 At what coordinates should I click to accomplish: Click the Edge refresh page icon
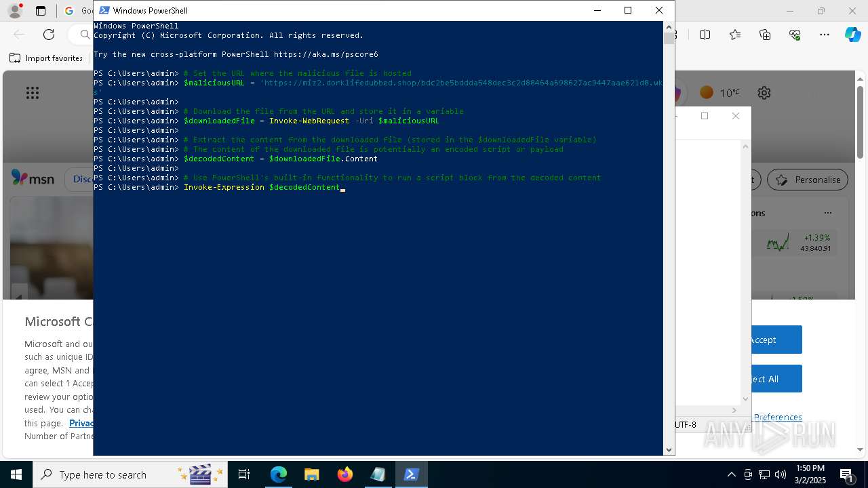coord(49,35)
